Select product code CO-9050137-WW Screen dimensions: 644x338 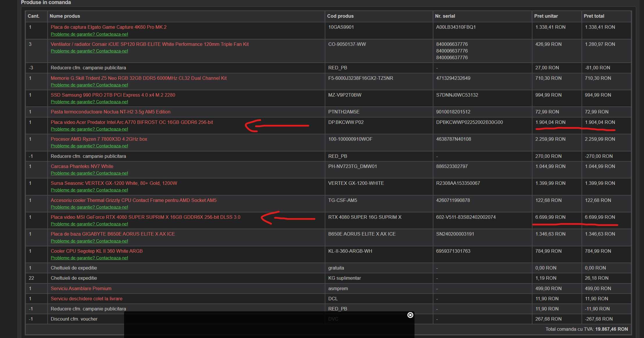coord(347,44)
